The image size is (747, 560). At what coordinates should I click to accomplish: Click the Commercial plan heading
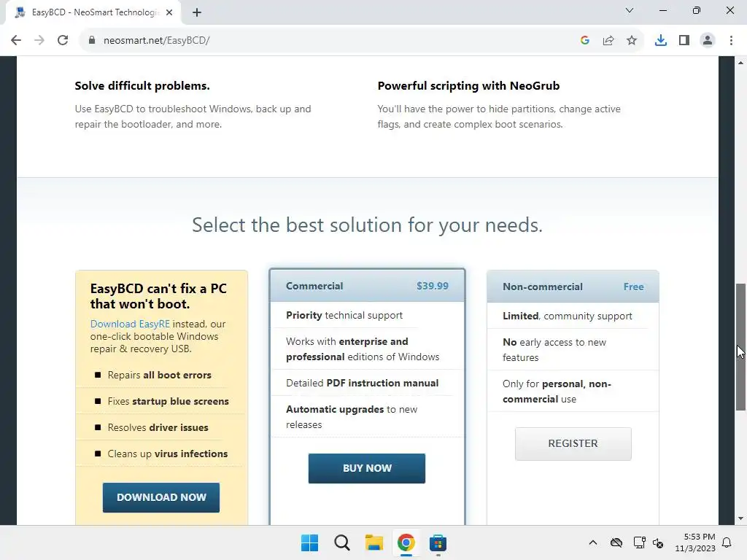(x=314, y=286)
